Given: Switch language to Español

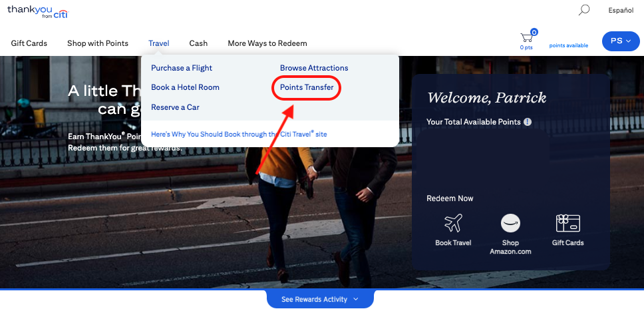Looking at the screenshot, I should point(621,11).
